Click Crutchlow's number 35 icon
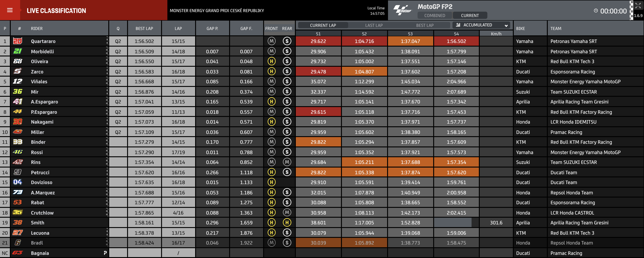 point(17,213)
